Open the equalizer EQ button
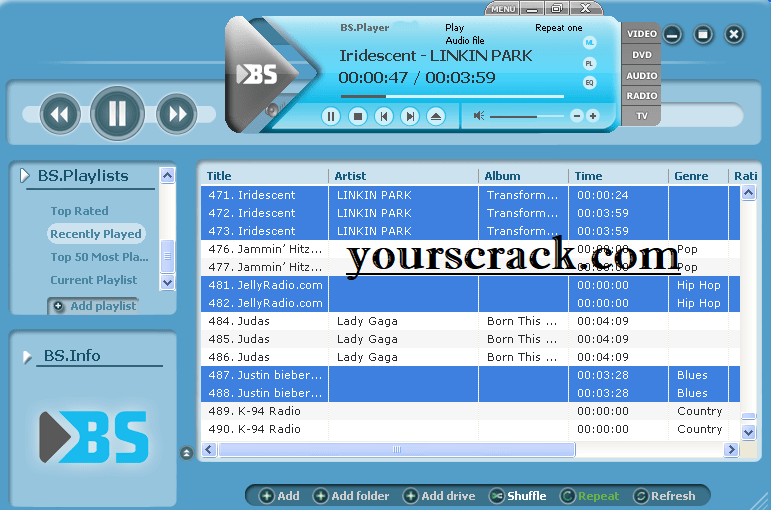The width and height of the screenshot is (771, 510). [x=589, y=83]
